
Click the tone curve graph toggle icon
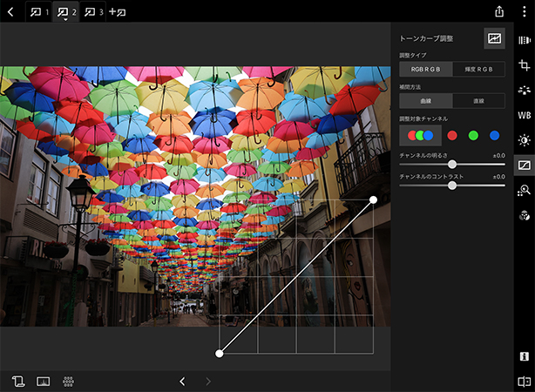pyautogui.click(x=494, y=38)
